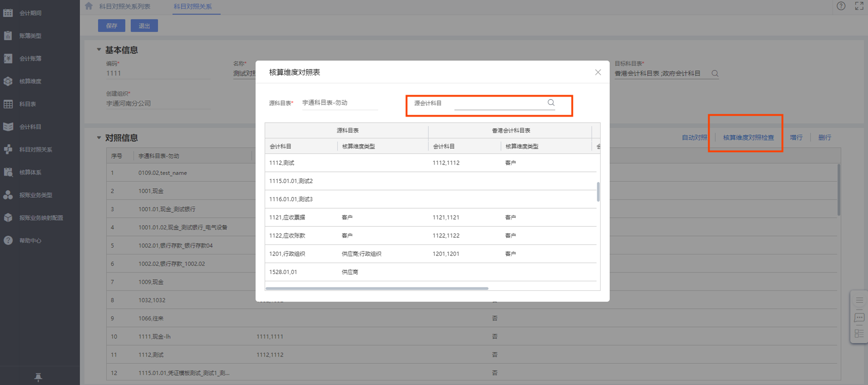Switch to the 科目对照关系列表 tab
The width and height of the screenshot is (868, 385).
click(125, 6)
